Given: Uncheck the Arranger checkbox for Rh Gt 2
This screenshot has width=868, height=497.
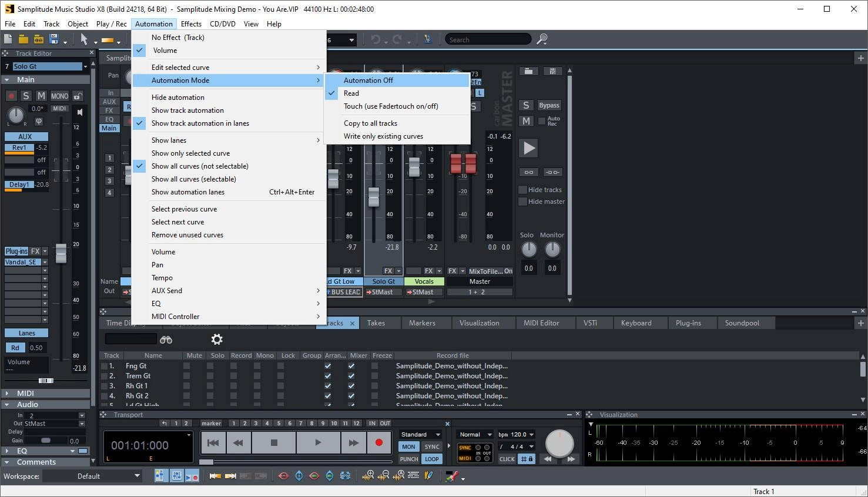Looking at the screenshot, I should tap(328, 396).
